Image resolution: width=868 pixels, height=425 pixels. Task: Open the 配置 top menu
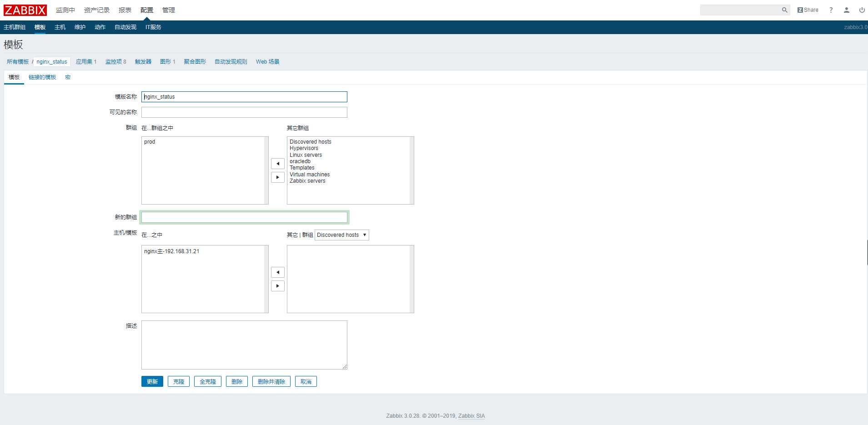tap(147, 10)
